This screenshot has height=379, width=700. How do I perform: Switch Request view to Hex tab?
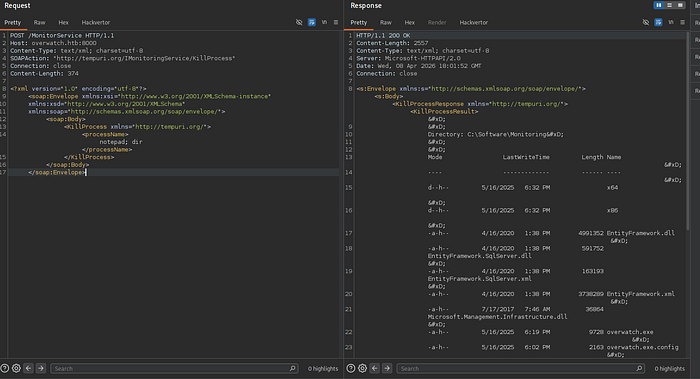(63, 22)
